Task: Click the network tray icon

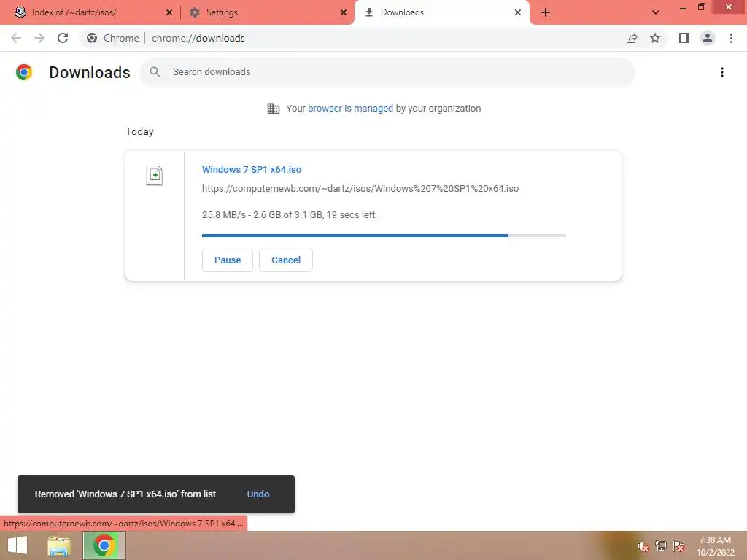Action: pyautogui.click(x=661, y=545)
